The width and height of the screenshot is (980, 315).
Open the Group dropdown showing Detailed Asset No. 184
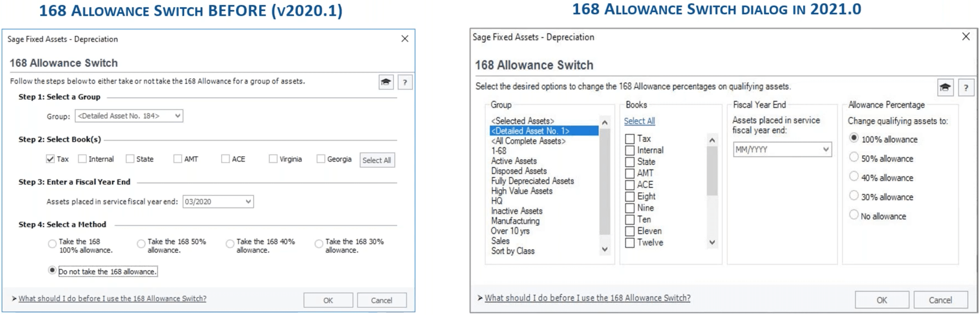(x=129, y=116)
